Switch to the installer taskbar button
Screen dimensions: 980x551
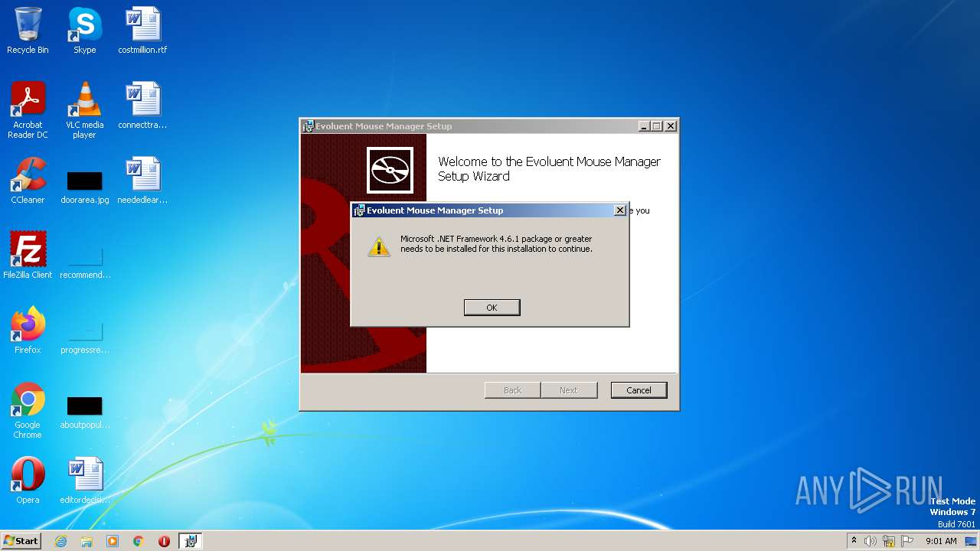click(191, 541)
